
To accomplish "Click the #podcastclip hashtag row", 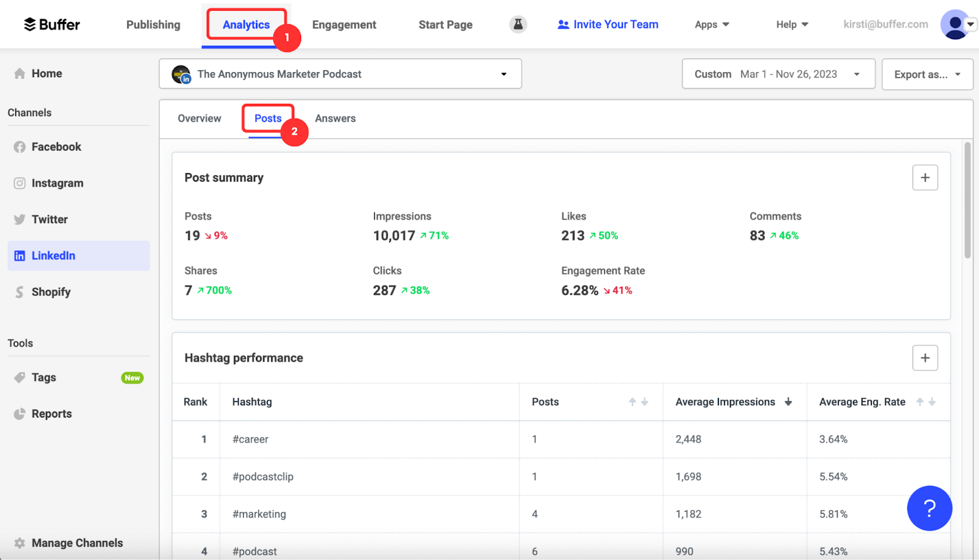I will click(561, 477).
